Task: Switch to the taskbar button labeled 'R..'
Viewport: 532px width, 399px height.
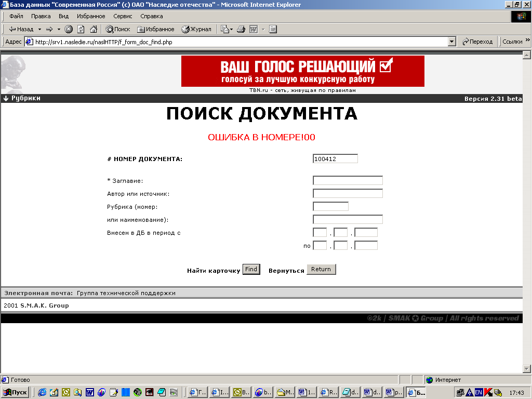Action: tap(328, 393)
